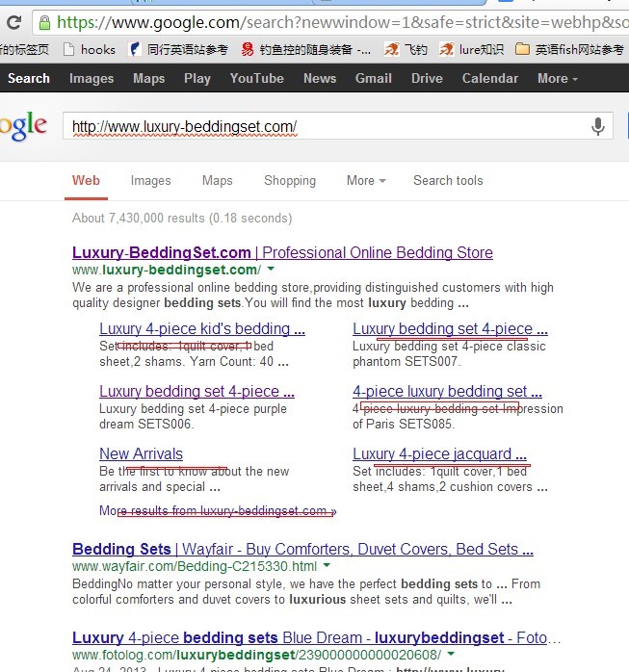Click the snippet sheet,4 shams,2 cushion covers

click(x=450, y=487)
